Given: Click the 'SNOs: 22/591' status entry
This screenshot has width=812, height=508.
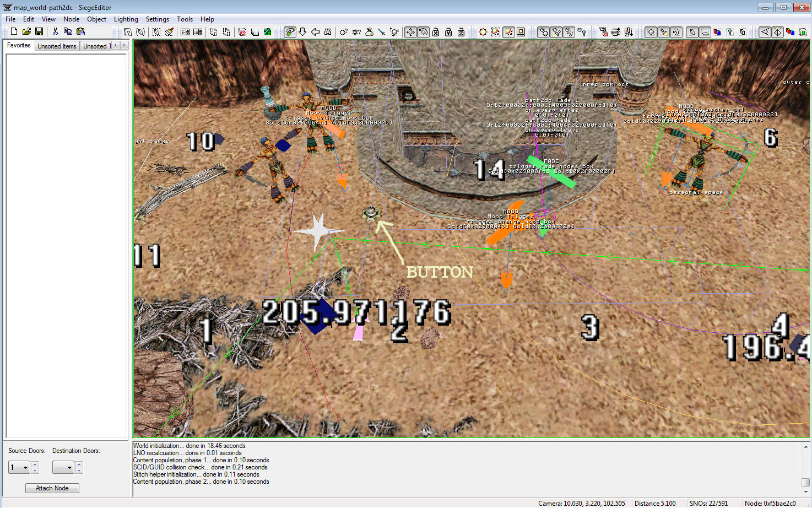Looking at the screenshot, I should (708, 503).
